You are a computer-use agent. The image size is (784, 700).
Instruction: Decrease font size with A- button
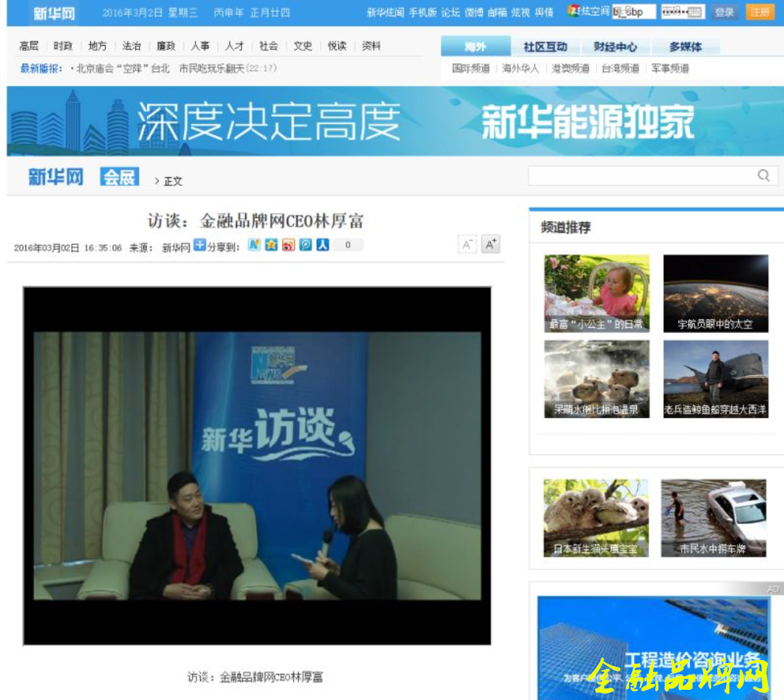point(467,245)
